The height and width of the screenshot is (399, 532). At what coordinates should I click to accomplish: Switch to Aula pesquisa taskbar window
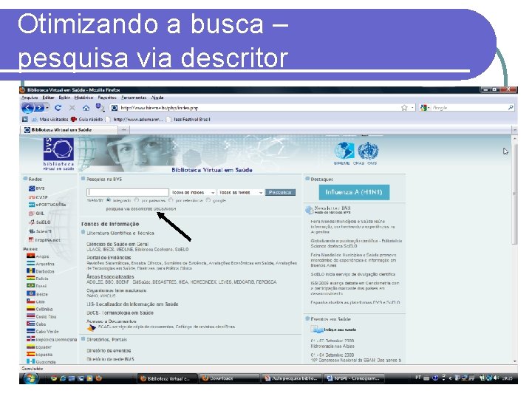pos(291,378)
